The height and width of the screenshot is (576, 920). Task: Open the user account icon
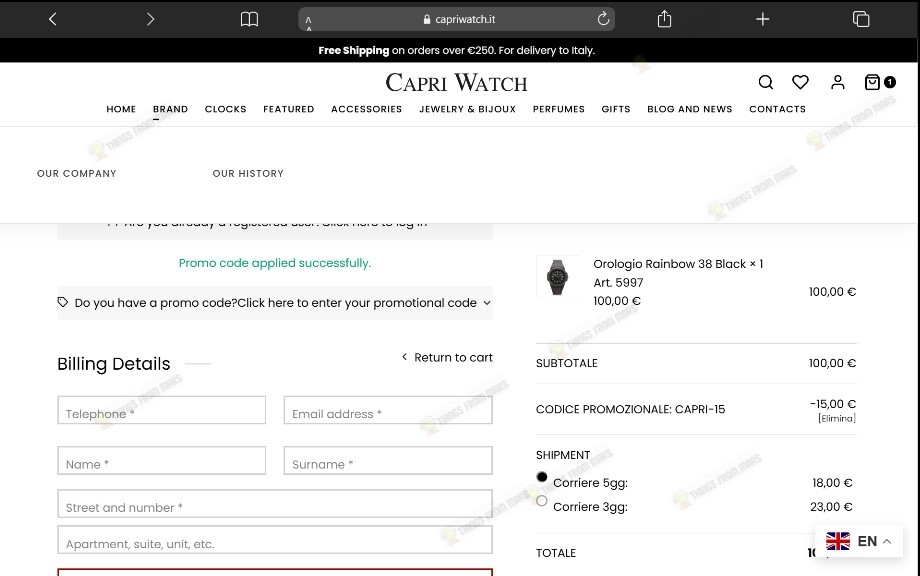click(838, 82)
